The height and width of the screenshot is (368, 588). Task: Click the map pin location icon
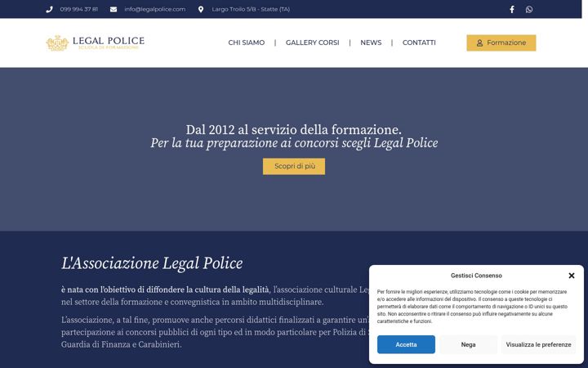(x=201, y=9)
